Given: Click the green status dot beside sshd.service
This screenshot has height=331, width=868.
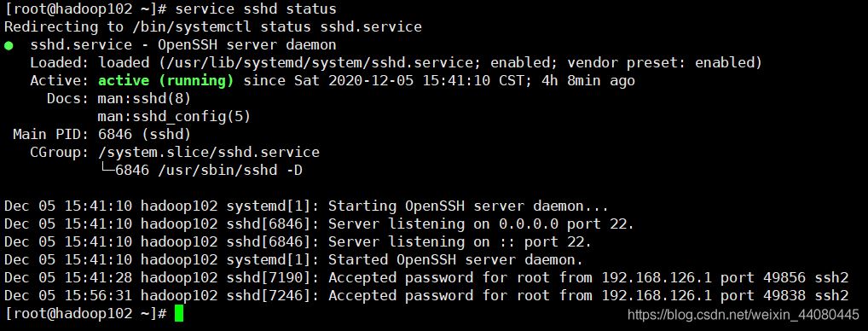Looking at the screenshot, I should click(x=9, y=46).
